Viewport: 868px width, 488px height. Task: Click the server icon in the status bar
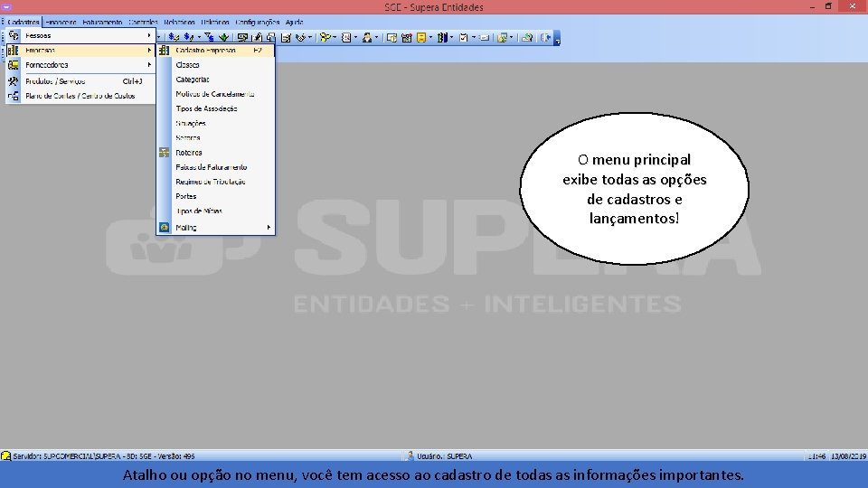click(5, 455)
